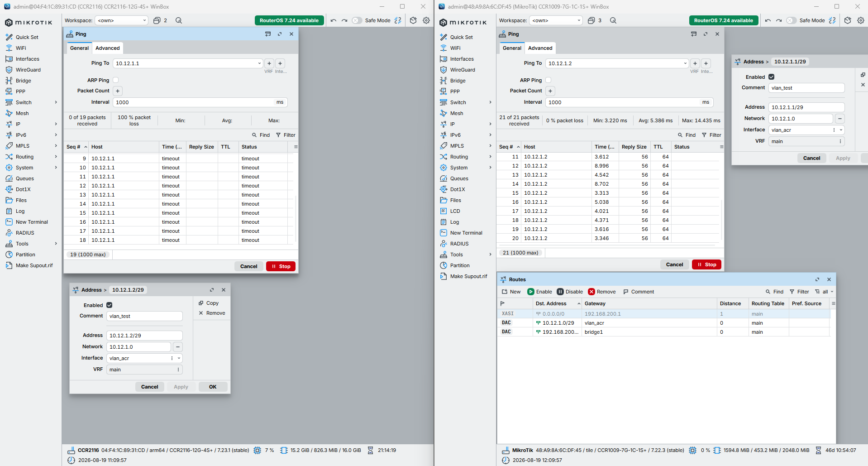The height and width of the screenshot is (466, 868).
Task: Click Copy in Address 10.12.1.2/29 dialog
Action: (209, 303)
